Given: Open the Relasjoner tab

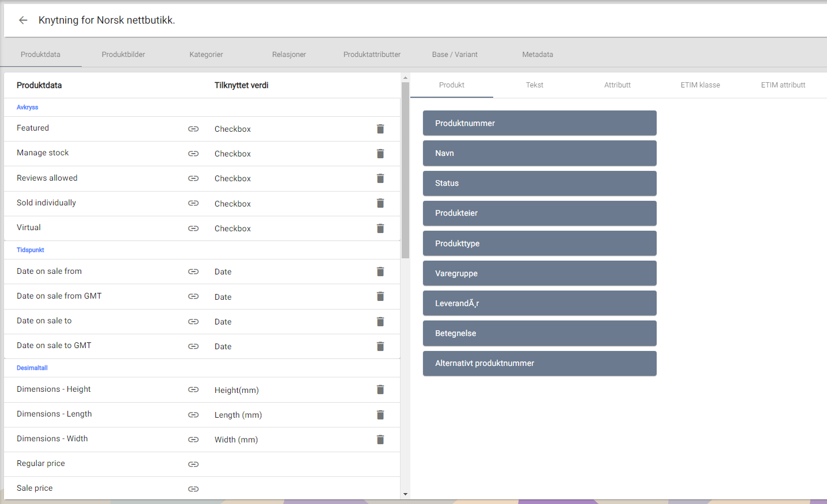Looking at the screenshot, I should pos(289,55).
